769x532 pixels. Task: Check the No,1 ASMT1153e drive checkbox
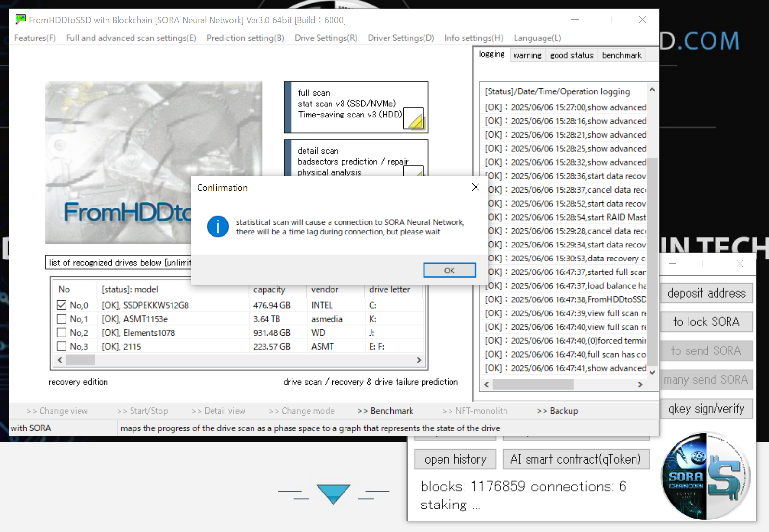(x=61, y=319)
